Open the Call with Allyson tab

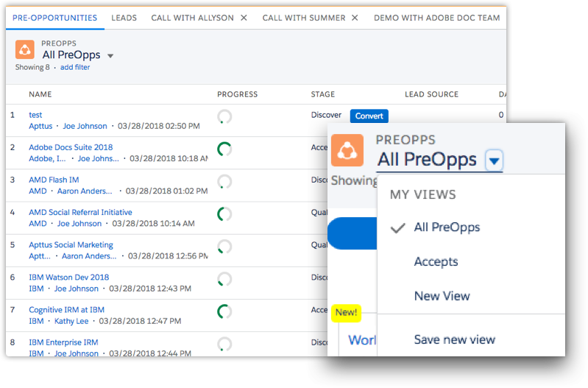(192, 18)
